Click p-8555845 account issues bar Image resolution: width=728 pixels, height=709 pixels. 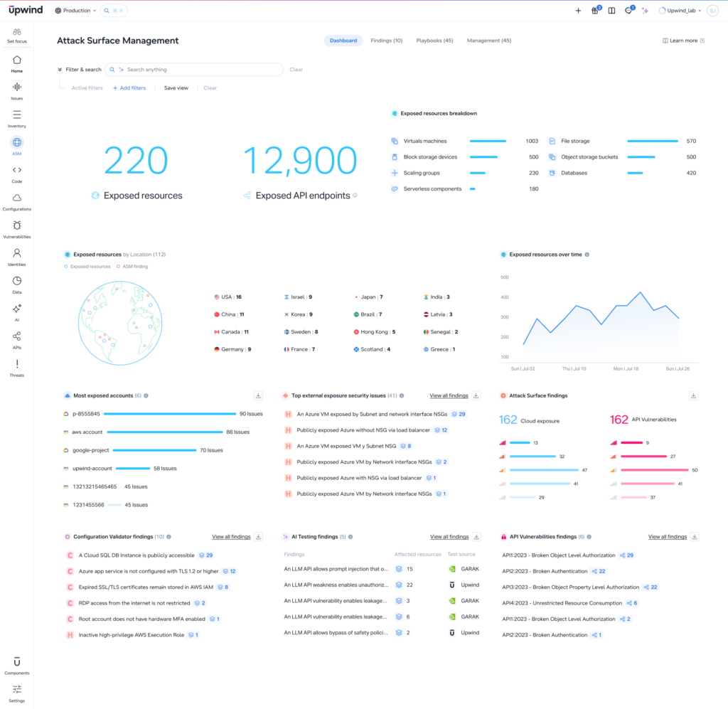point(170,414)
